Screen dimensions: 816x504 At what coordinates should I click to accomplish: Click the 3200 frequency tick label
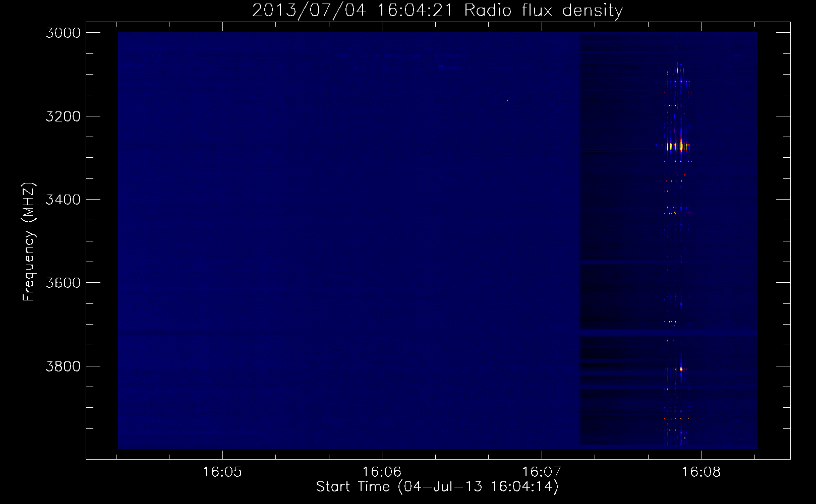click(x=63, y=116)
